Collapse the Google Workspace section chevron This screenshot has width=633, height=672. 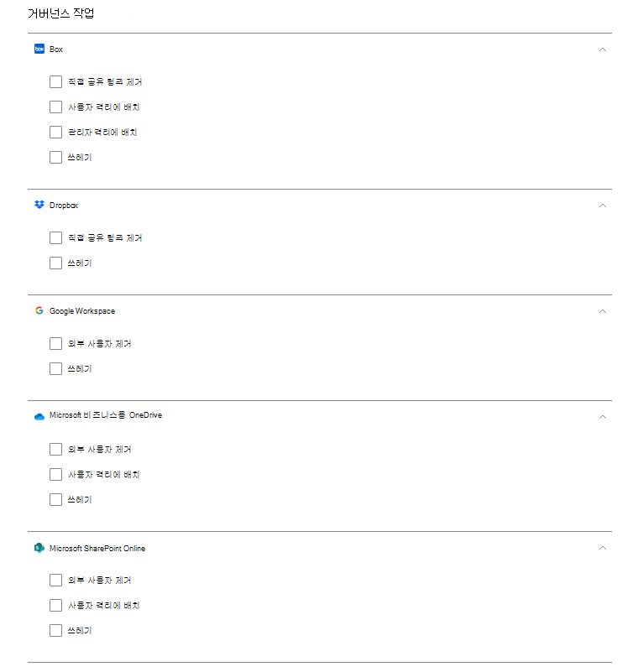(603, 311)
